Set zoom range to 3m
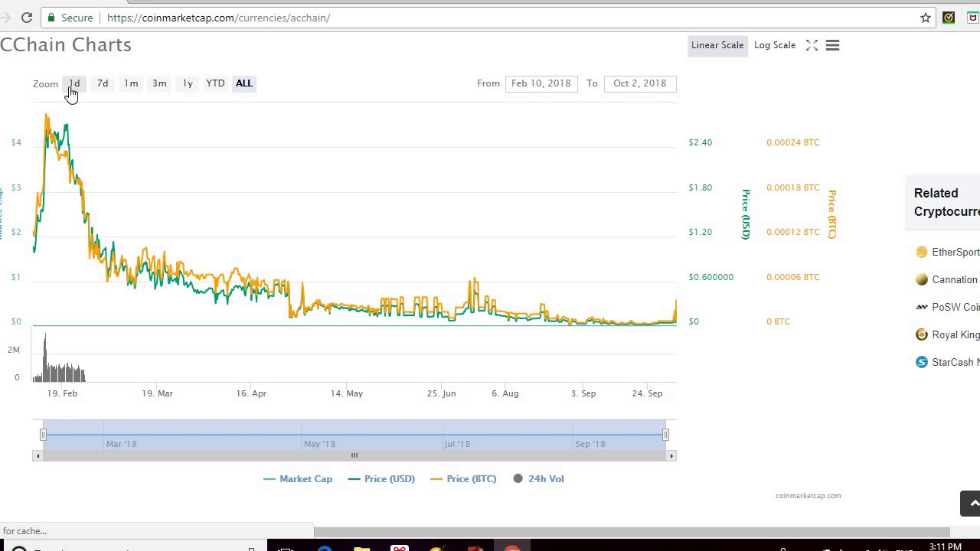This screenshot has height=551, width=980. (x=159, y=83)
